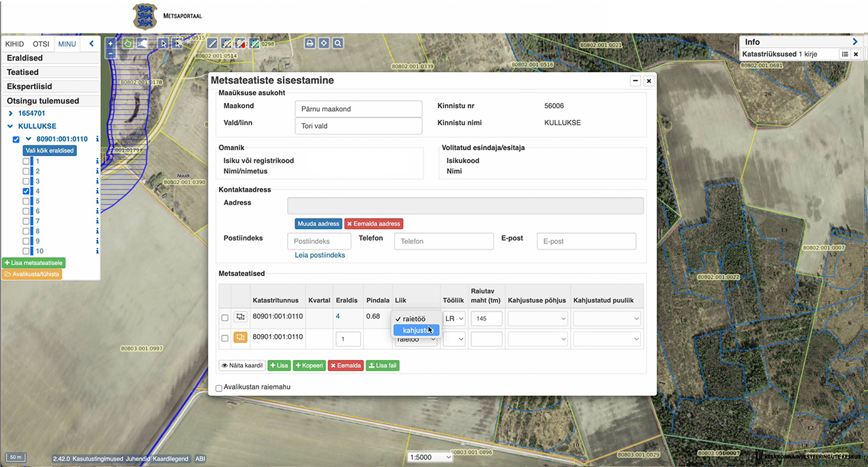Tick the checkbox for eraldis 1

pos(26,162)
